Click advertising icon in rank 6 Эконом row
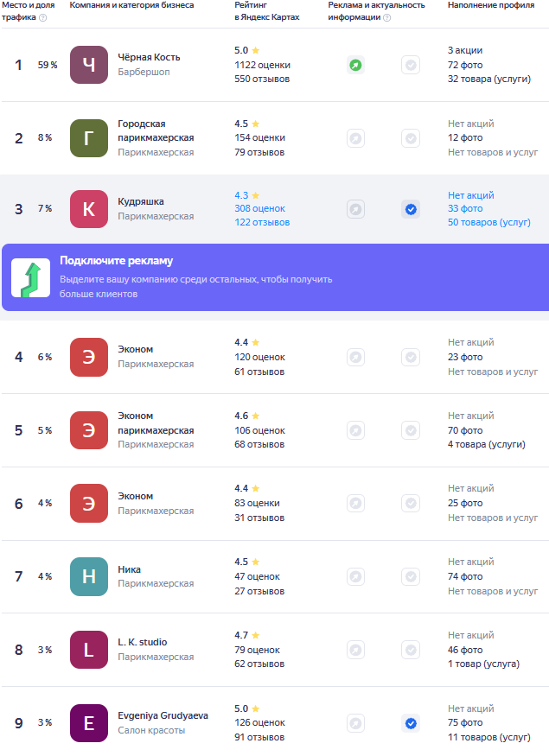This screenshot has width=549, height=756. 355,504
